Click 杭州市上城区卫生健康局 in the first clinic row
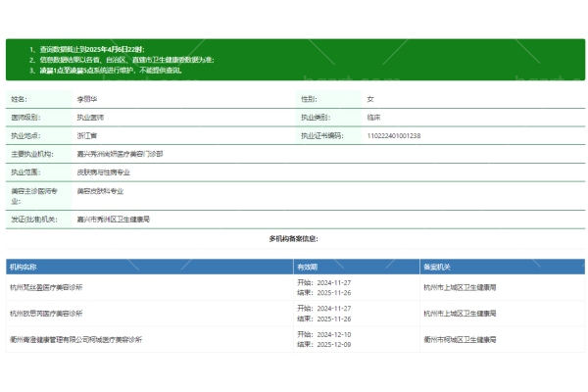The width and height of the screenshot is (588, 392). point(460,287)
